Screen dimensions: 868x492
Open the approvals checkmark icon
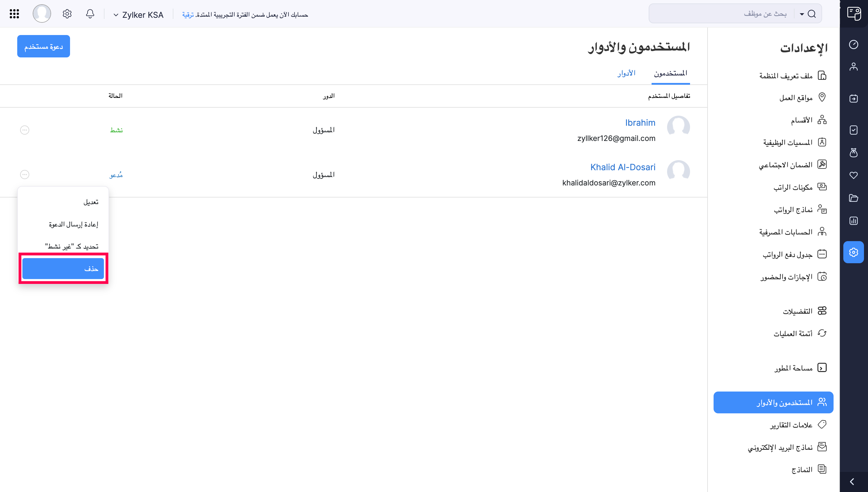pyautogui.click(x=854, y=130)
